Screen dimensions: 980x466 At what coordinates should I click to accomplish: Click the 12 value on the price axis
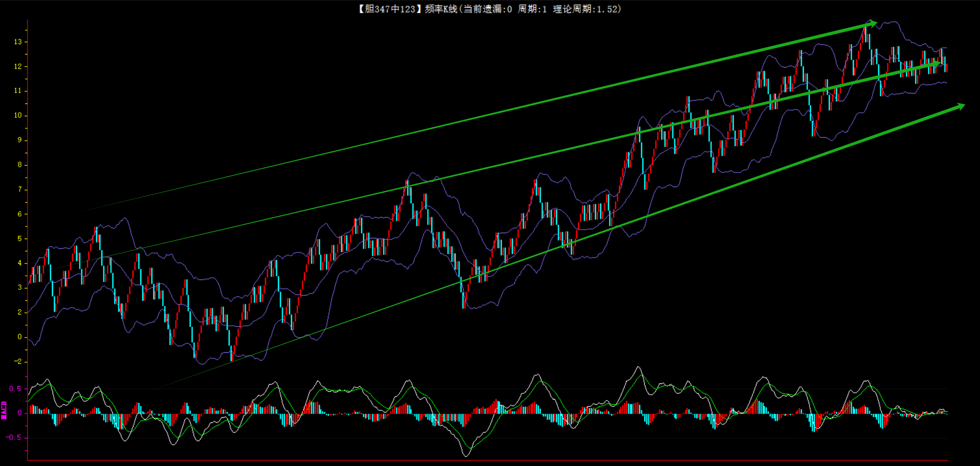tap(18, 66)
